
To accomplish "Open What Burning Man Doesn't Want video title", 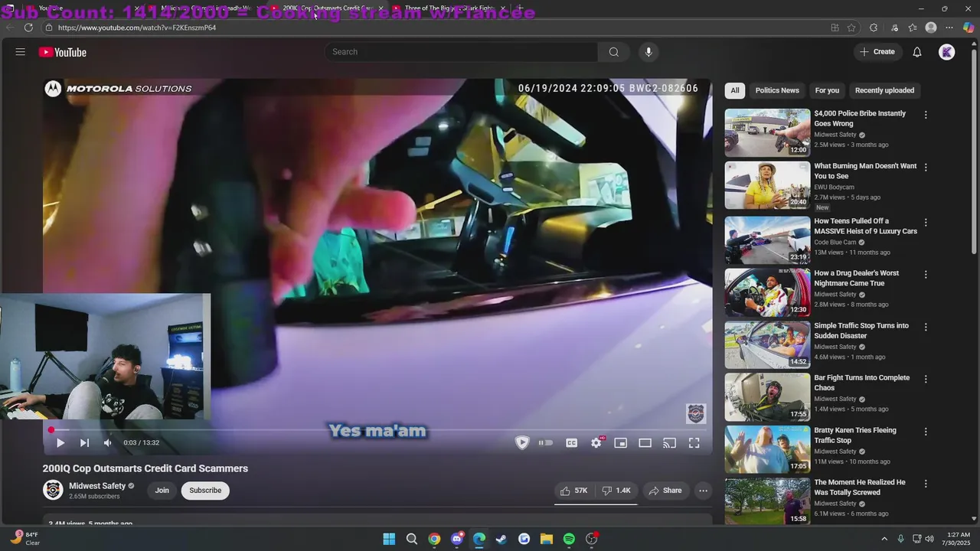I will click(x=865, y=171).
